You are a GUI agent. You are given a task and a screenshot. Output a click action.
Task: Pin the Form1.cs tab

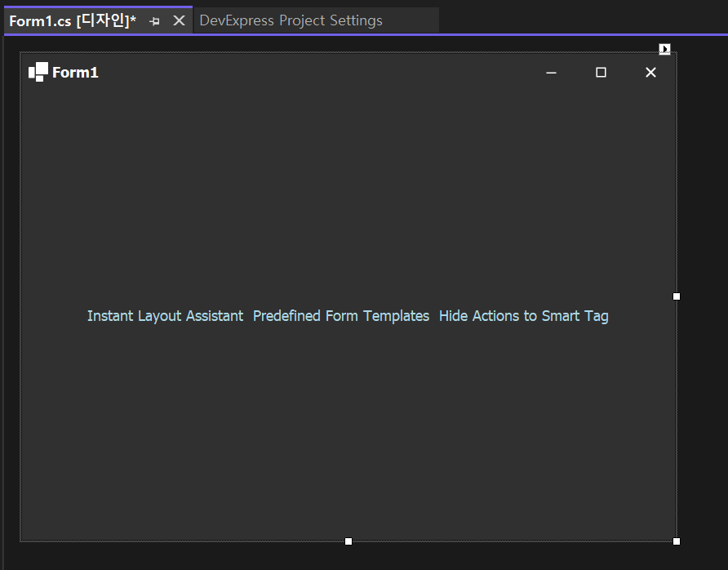pos(154,21)
